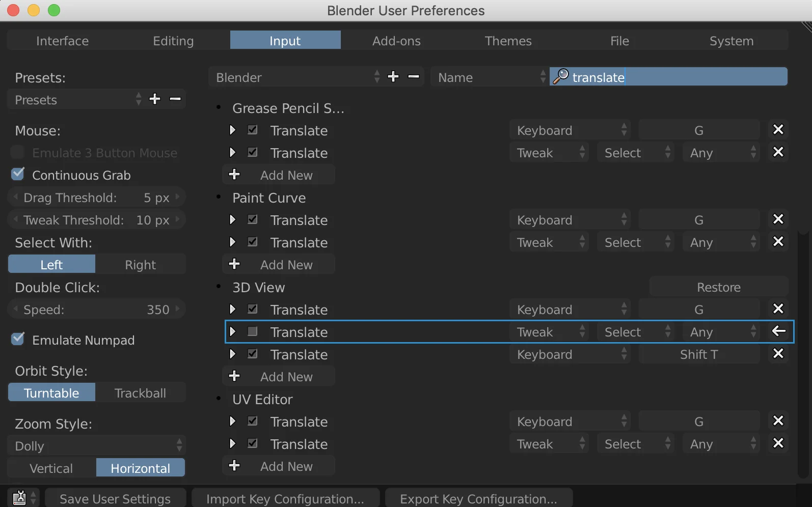Restore the highlighted 3D View Tweak Translate item
812x507 pixels.
click(x=778, y=331)
